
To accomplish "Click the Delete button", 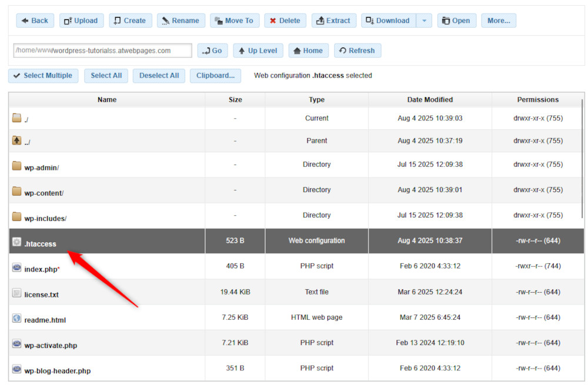I will click(x=285, y=20).
